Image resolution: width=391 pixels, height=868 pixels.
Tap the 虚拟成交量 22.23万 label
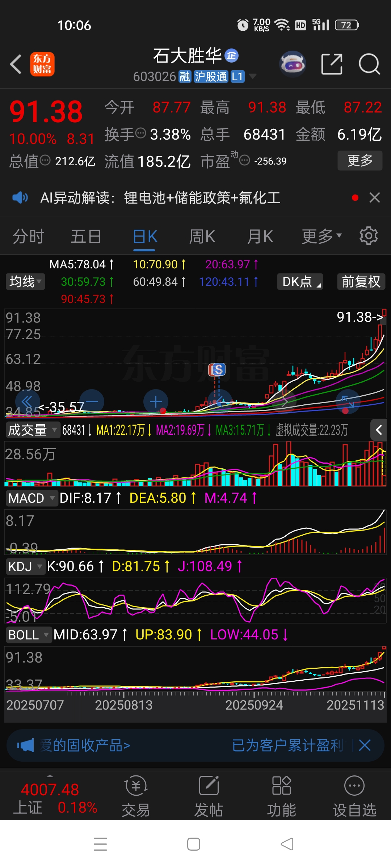coord(312,430)
